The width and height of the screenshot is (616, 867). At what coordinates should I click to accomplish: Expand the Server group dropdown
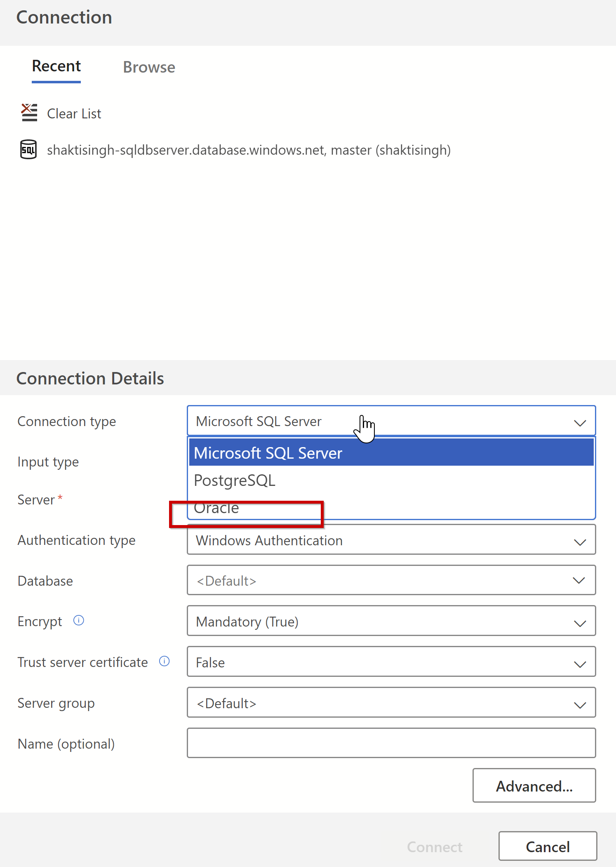click(391, 703)
